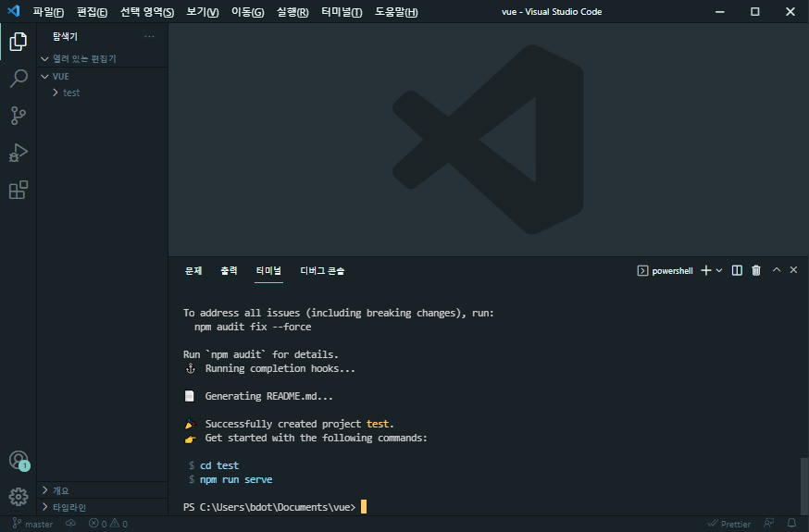
Task: Close the bottom panel
Action: tap(793, 269)
